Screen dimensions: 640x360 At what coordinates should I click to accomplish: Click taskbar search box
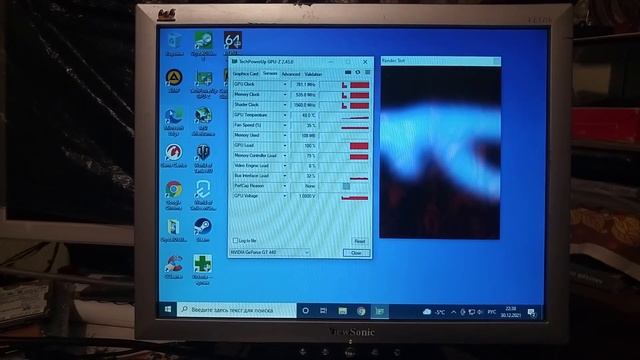(237, 310)
